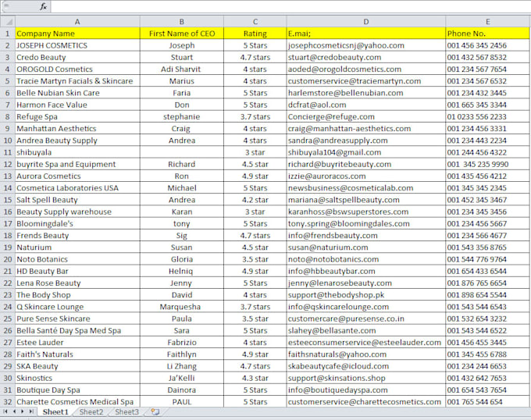The height and width of the screenshot is (420, 531).
Task: Select the skabeautycafe@icloud.com cell
Action: click(x=366, y=366)
